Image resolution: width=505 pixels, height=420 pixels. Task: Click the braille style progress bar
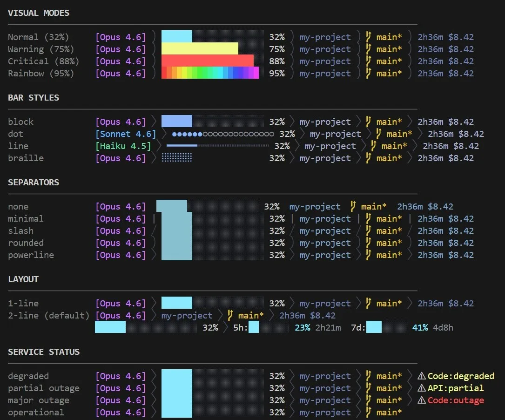tap(177, 158)
